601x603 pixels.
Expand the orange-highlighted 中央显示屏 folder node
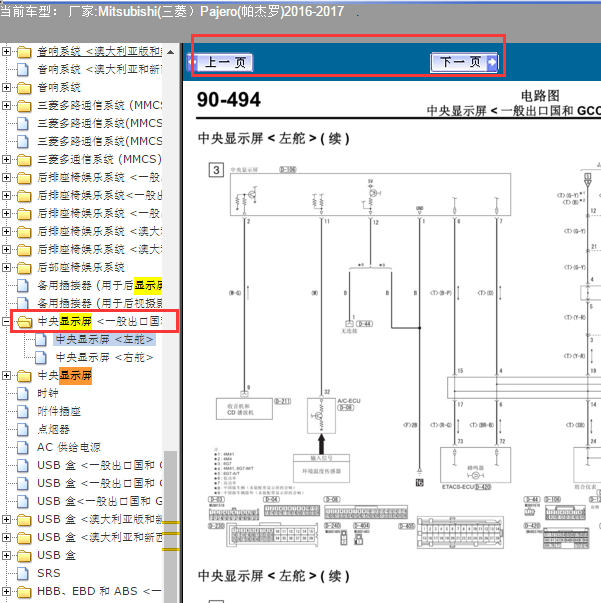(x=6, y=375)
